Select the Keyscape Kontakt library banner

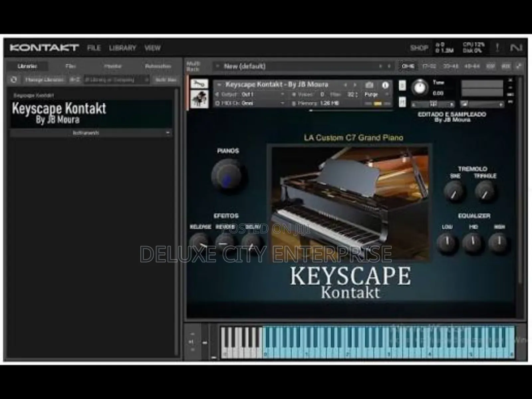(90, 113)
